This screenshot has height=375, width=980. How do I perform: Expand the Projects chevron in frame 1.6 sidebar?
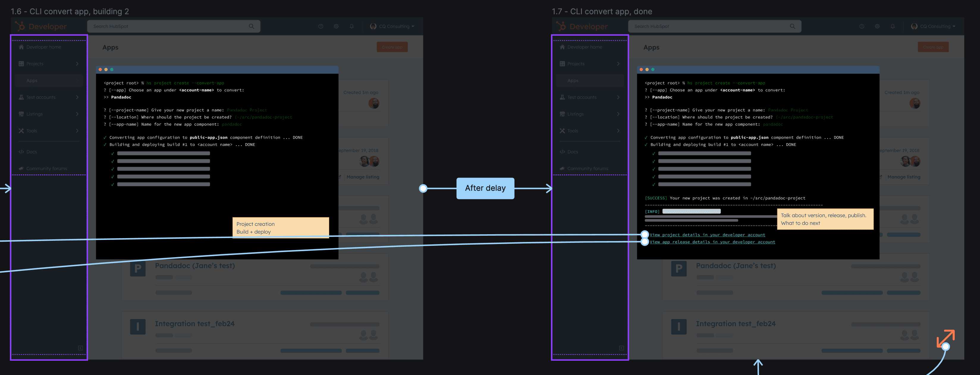(x=77, y=64)
